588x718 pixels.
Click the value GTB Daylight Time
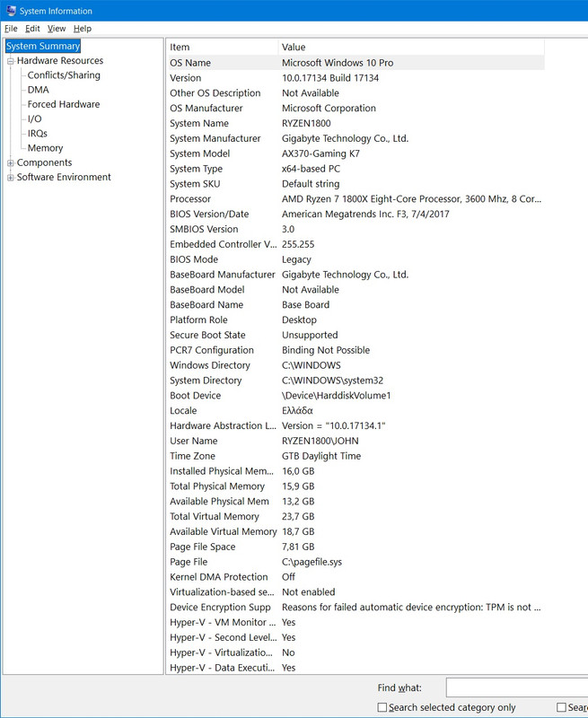coord(321,456)
